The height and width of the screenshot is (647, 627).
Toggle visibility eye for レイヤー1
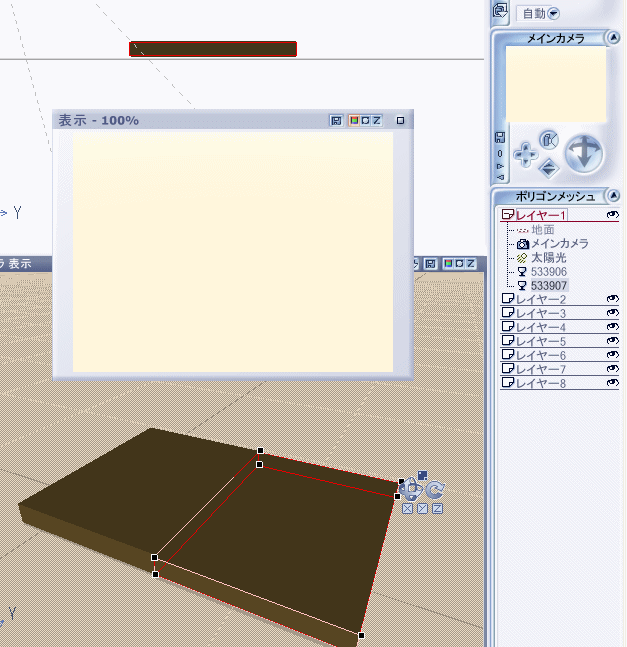pyautogui.click(x=612, y=215)
